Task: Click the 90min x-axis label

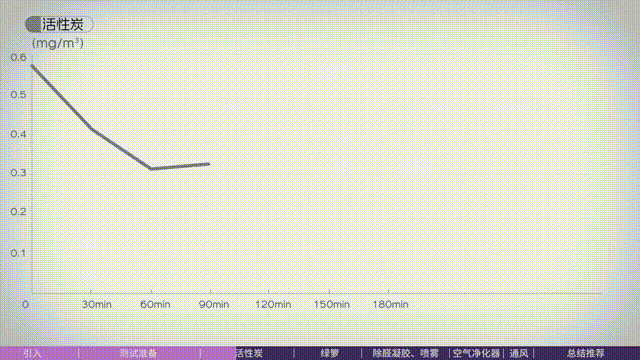Action: [x=214, y=304]
